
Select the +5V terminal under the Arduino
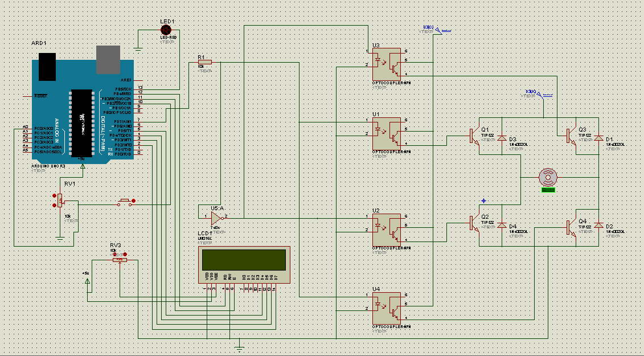point(83,166)
